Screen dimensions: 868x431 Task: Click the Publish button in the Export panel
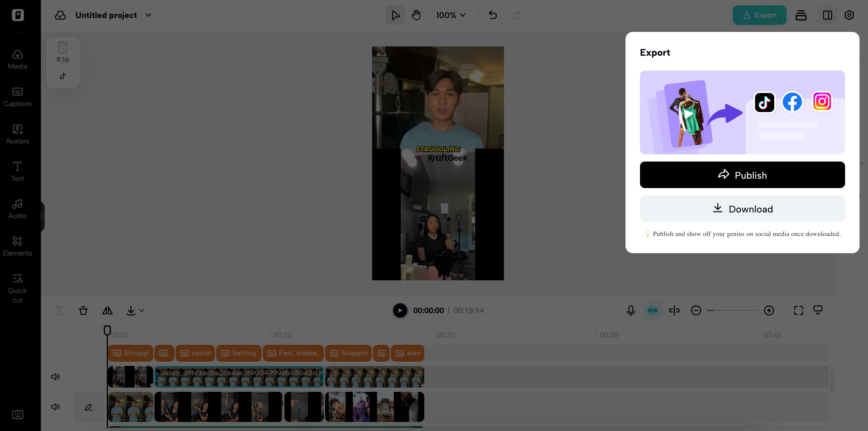[x=742, y=175]
